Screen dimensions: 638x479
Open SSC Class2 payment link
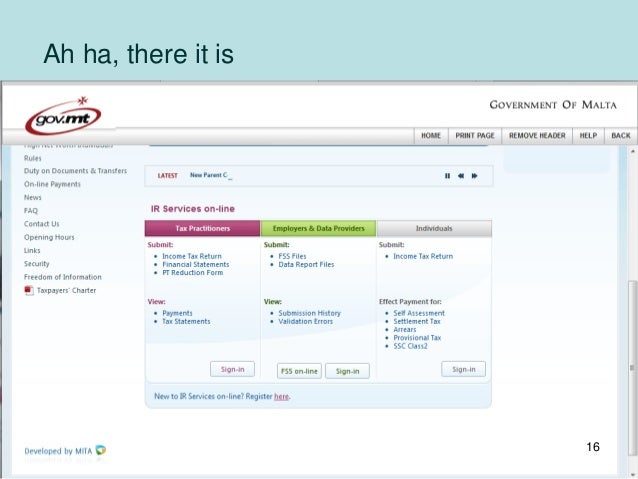click(410, 346)
